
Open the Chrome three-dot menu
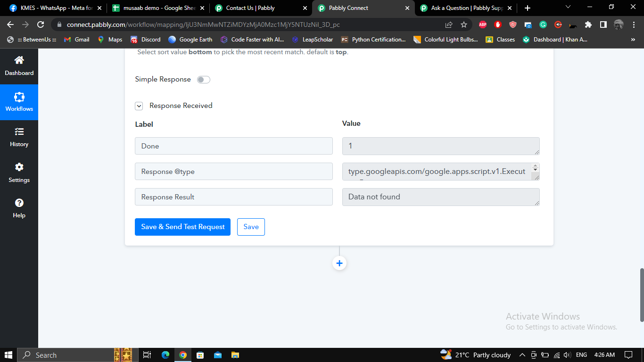tap(633, 25)
